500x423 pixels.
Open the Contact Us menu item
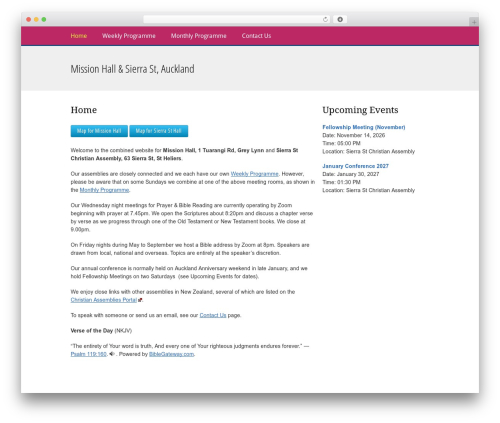(x=256, y=36)
